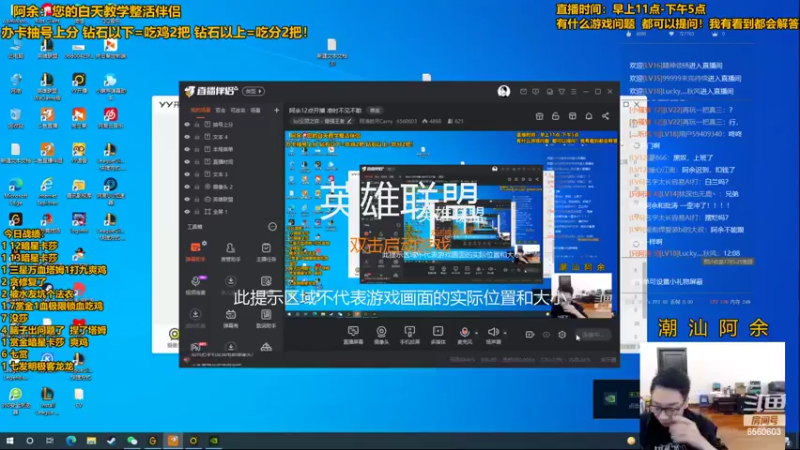This screenshot has width=800, height=450.
Task: Toggle lock on 全屏 1 layer
Action: tap(197, 211)
